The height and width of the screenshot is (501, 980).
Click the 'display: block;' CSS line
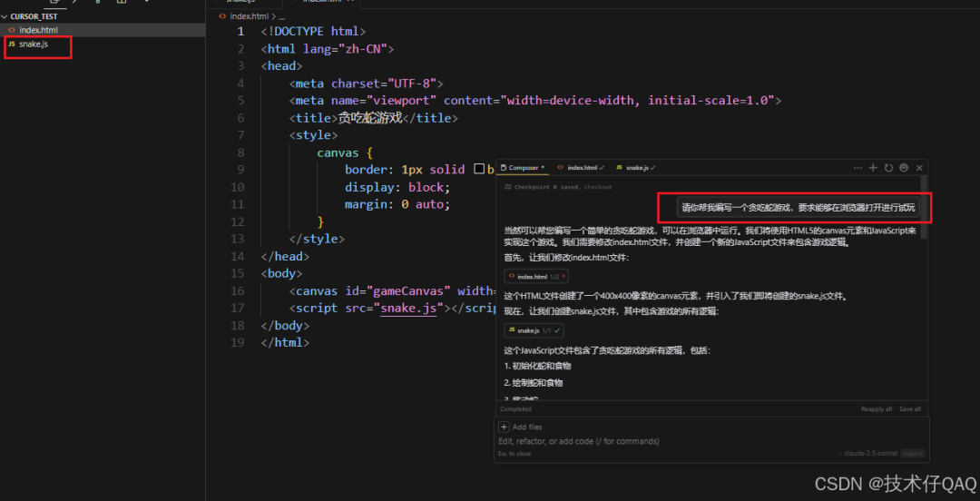(x=397, y=187)
